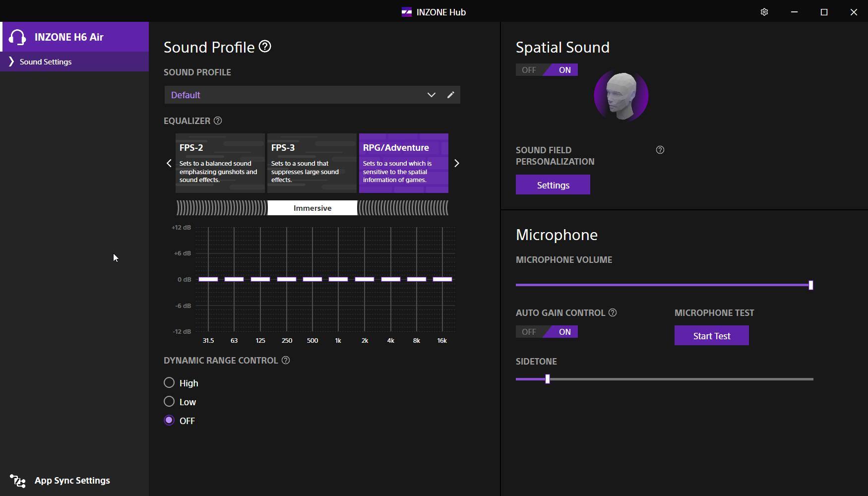Click the 16k equalizer band handle
This screenshot has height=496, width=868.
(442, 279)
